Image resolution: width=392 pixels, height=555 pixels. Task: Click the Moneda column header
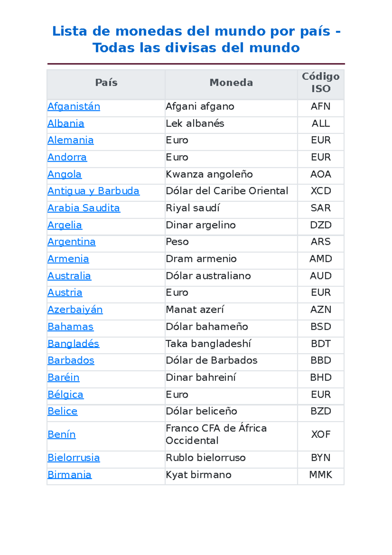231,82
